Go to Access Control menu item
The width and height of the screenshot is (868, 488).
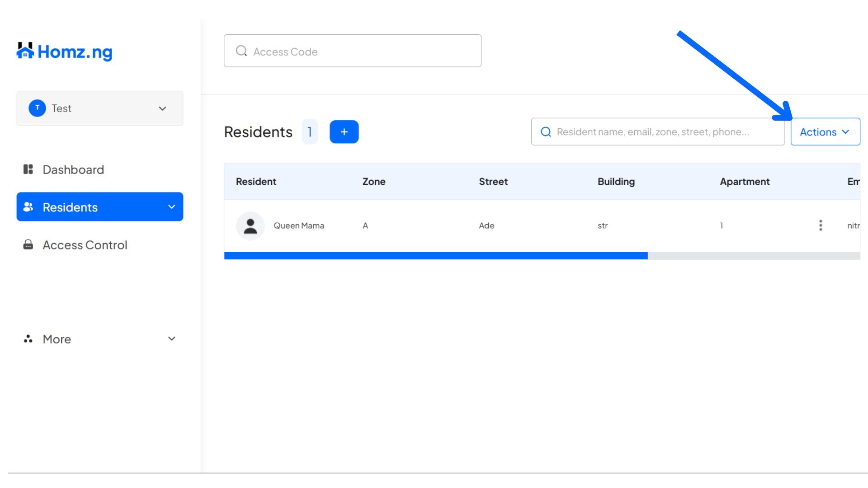click(85, 245)
